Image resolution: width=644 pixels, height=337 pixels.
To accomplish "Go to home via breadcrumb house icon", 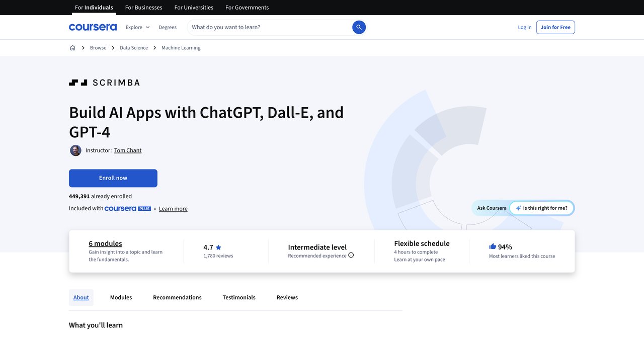I will (x=72, y=48).
